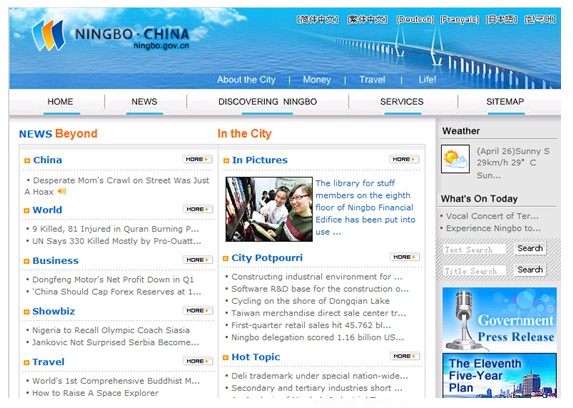This screenshot has width=573, height=408.
Task: Click the Ningbo China logo icon
Action: click(x=49, y=35)
